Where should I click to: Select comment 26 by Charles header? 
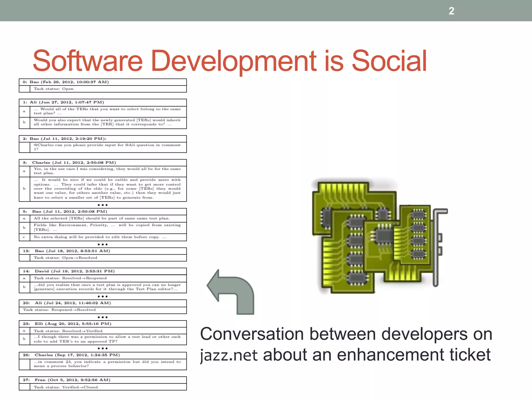71,355
